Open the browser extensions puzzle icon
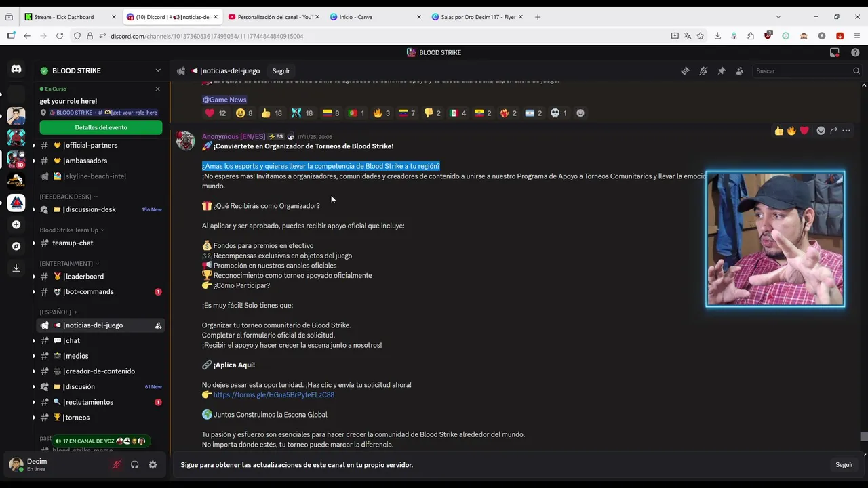Image resolution: width=868 pixels, height=488 pixels. coord(751,36)
